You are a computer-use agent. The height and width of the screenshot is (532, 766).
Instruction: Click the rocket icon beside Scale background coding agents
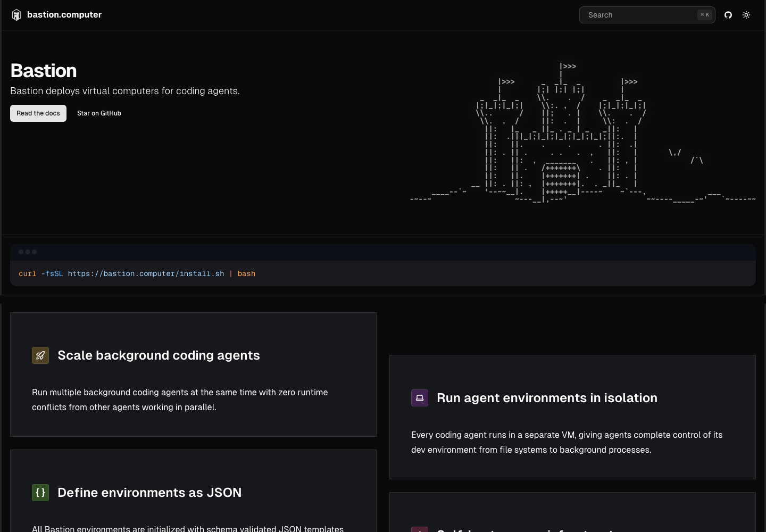(40, 355)
